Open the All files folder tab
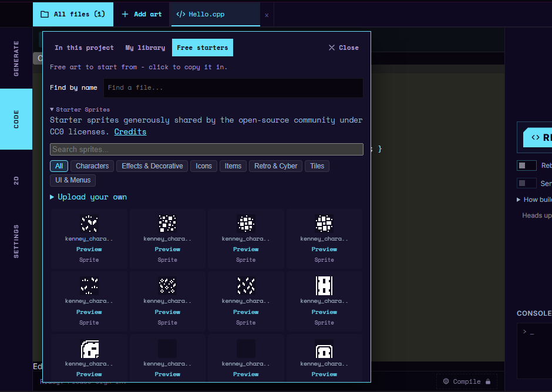The width and height of the screenshot is (552, 392). (x=73, y=14)
